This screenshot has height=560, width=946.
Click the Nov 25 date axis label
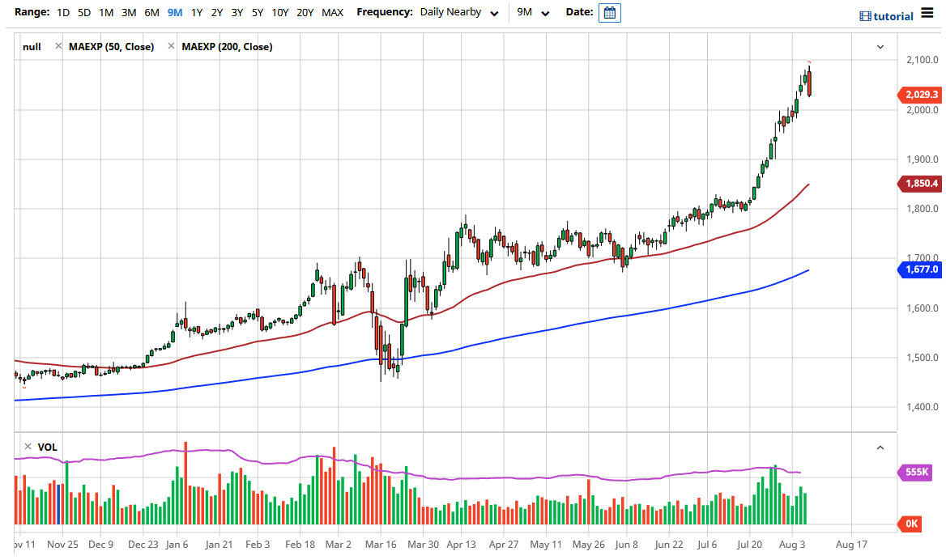[62, 545]
